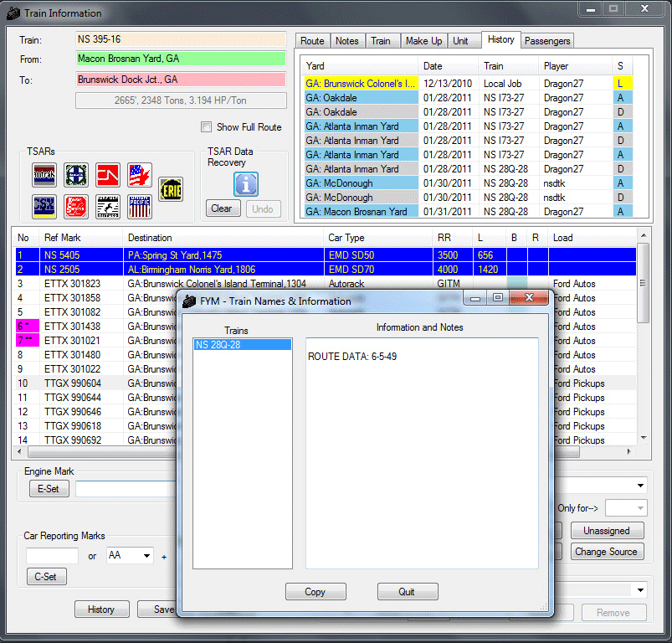The width and height of the screenshot is (672, 643).
Task: Click the Copy button in the dialog
Action: pos(315,592)
